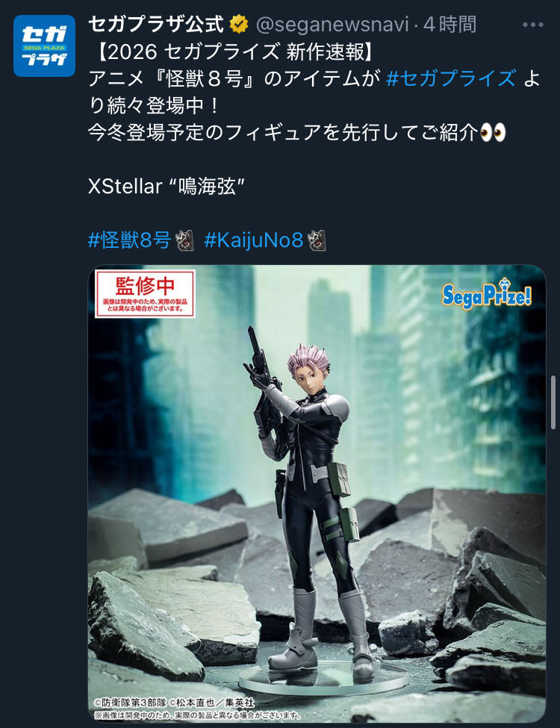Open the three-dot more options menu

pos(532,25)
